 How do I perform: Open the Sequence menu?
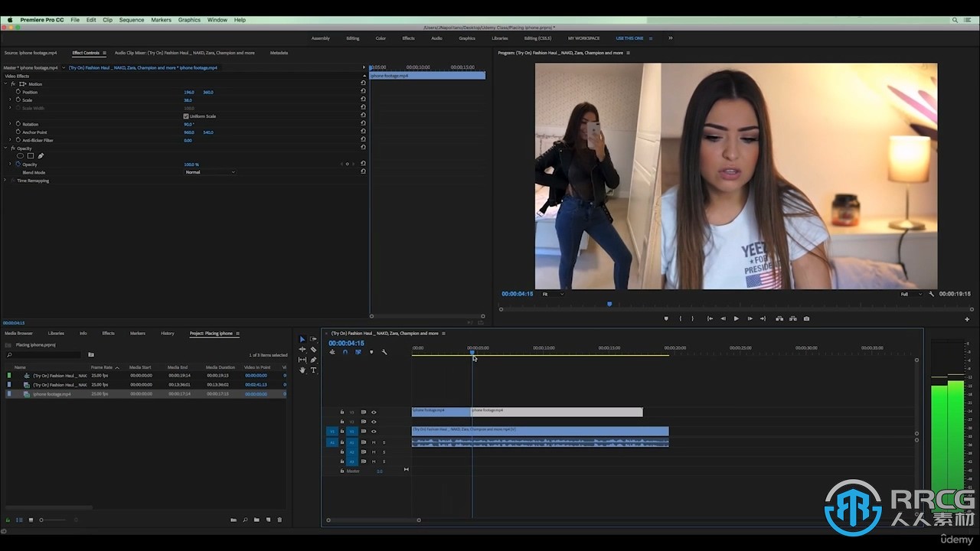(x=132, y=20)
